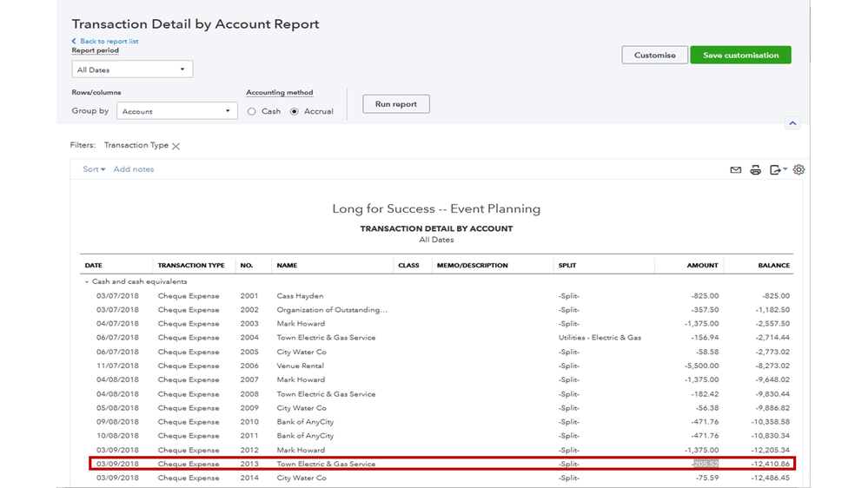Open the Group by Account dropdown
The image size is (868, 488).
point(176,111)
